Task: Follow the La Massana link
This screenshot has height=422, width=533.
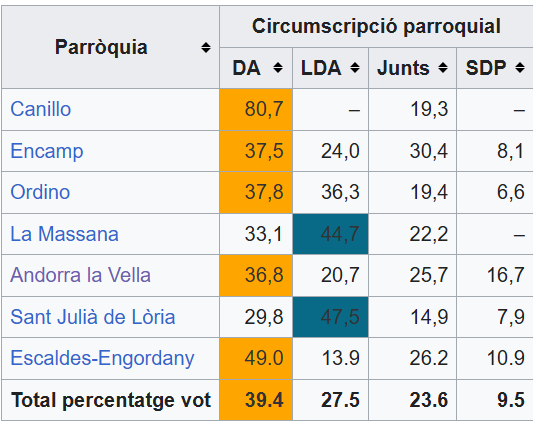Action: 65,234
